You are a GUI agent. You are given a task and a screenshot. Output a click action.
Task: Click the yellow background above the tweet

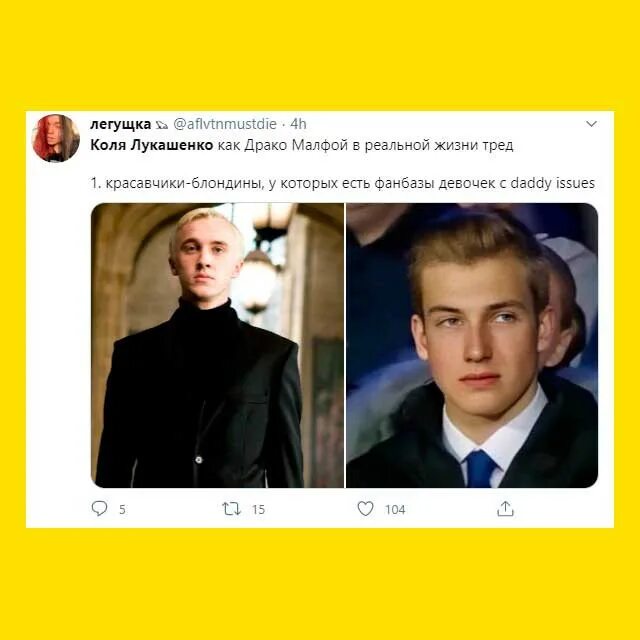click(320, 55)
